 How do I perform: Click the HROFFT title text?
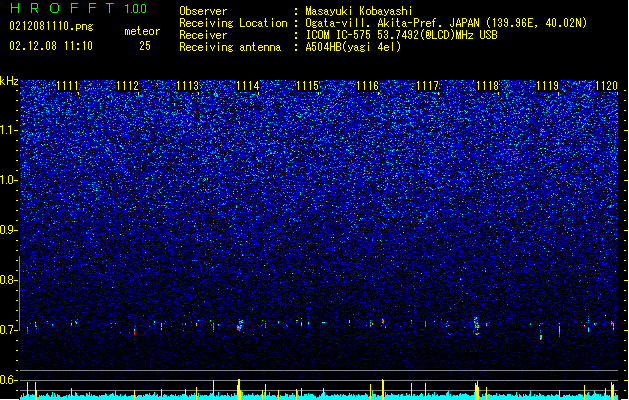coord(62,8)
